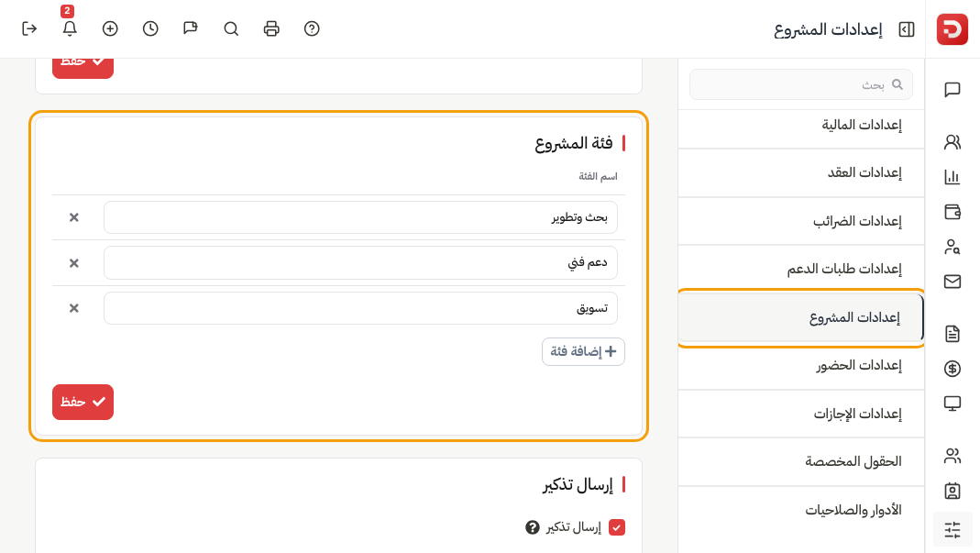This screenshot has width=980, height=553.
Task: Open the clock timer icon
Action: [150, 28]
